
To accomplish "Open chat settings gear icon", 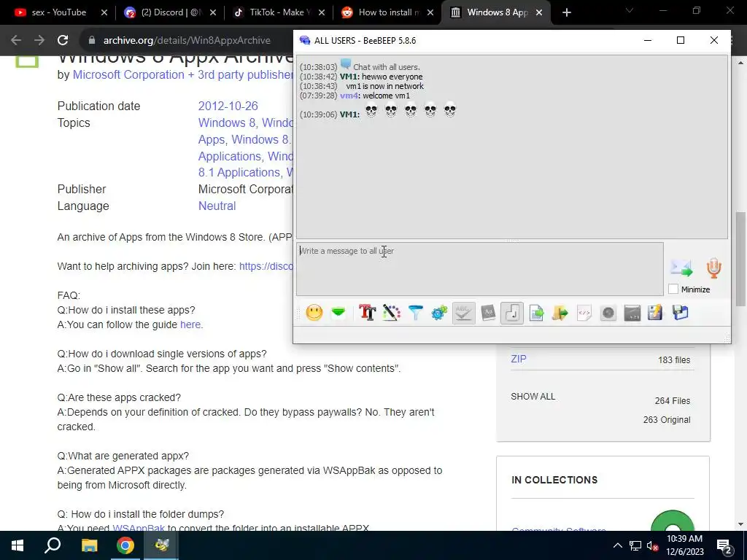I will (439, 313).
